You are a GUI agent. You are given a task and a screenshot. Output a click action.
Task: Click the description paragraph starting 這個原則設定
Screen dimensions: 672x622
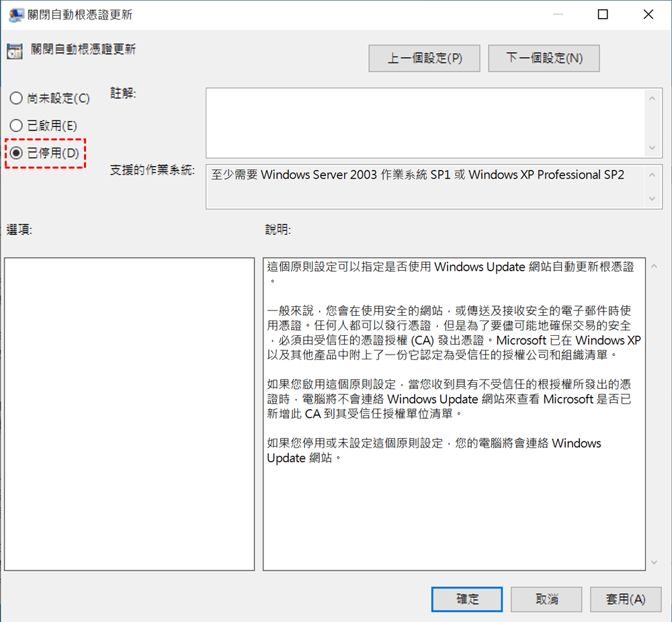pyautogui.click(x=450, y=274)
